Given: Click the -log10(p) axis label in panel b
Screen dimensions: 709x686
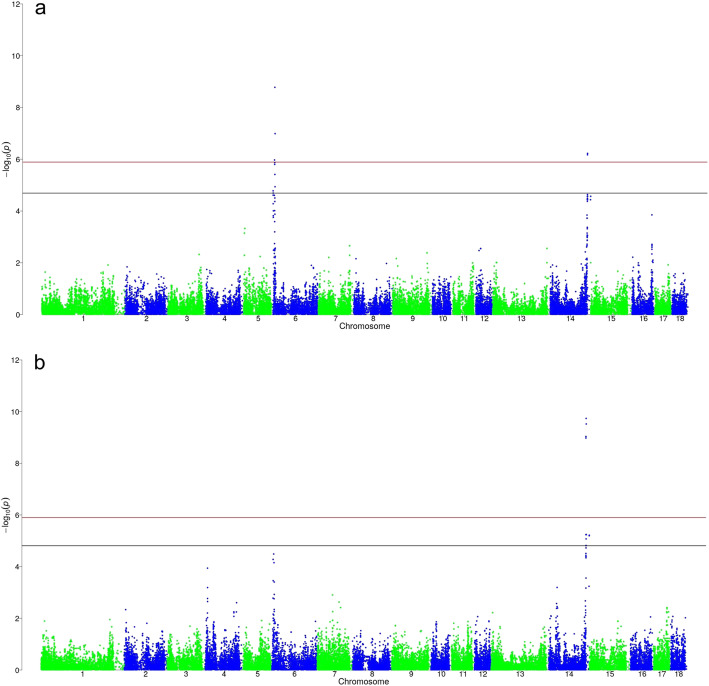Looking at the screenshot, I should (5, 515).
